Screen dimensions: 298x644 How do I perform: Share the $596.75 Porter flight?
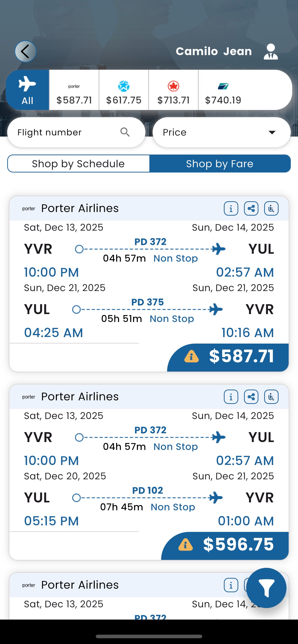point(251,397)
